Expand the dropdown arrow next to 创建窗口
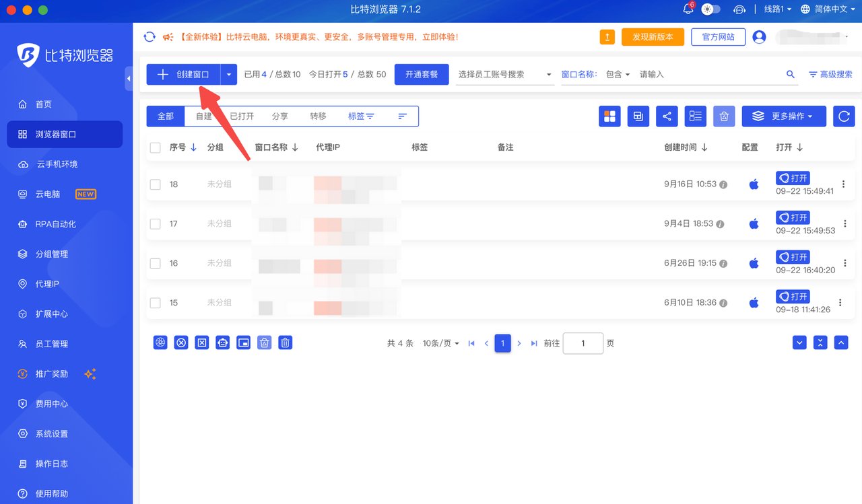Image resolution: width=862 pixels, height=504 pixels. 229,75
